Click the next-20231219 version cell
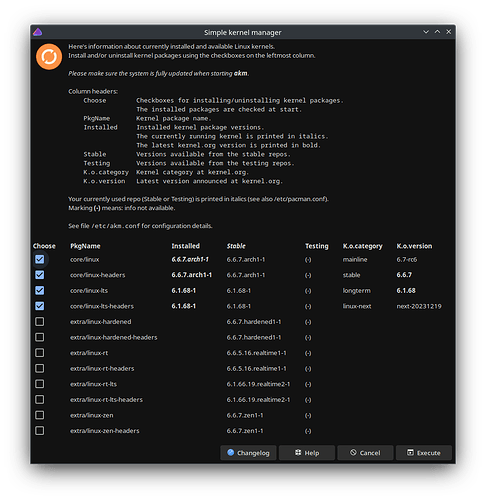The height and width of the screenshot is (500, 486). pyautogui.click(x=419, y=306)
